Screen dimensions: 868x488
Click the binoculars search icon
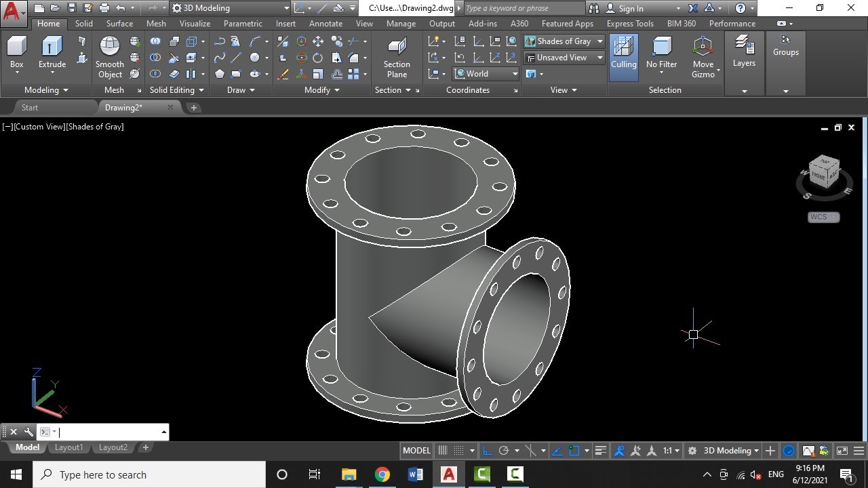(x=594, y=8)
